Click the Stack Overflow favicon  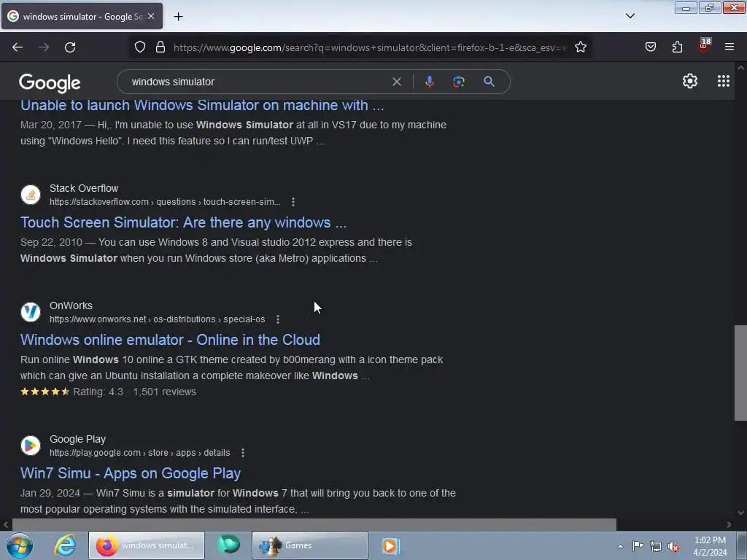[x=31, y=195]
